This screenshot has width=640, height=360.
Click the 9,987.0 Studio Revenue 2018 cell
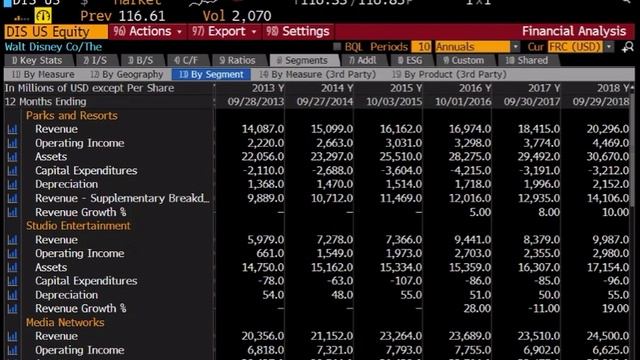(x=611, y=240)
